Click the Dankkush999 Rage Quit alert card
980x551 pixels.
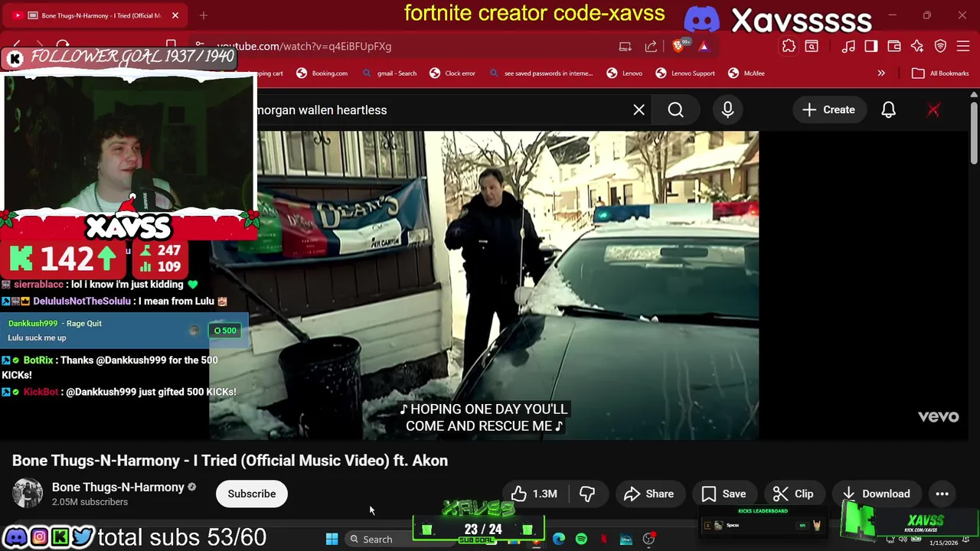(x=124, y=331)
